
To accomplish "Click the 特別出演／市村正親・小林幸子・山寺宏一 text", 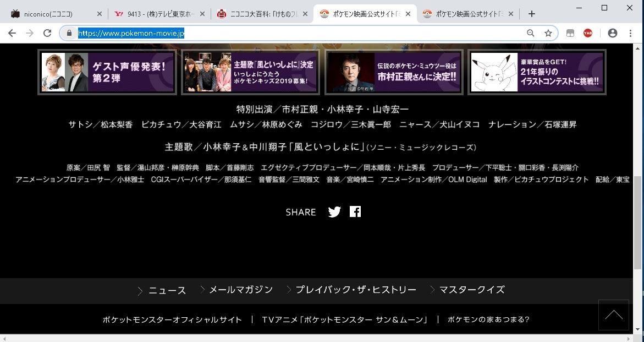I will (322, 110).
